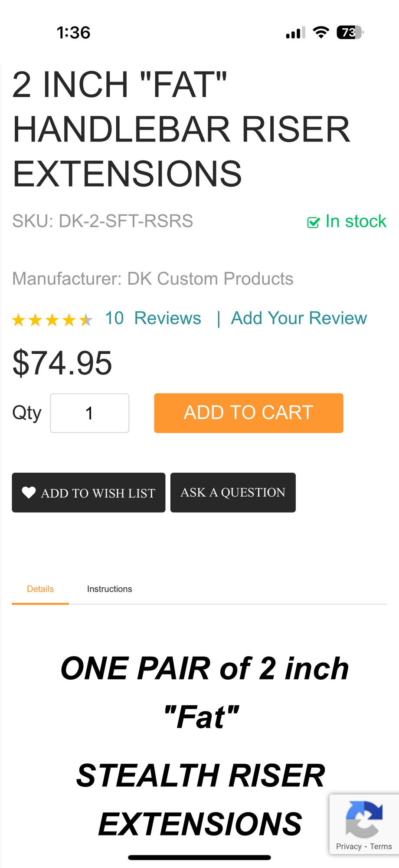Open the Add Your Review link
Screen dimensions: 399x868
(299, 318)
